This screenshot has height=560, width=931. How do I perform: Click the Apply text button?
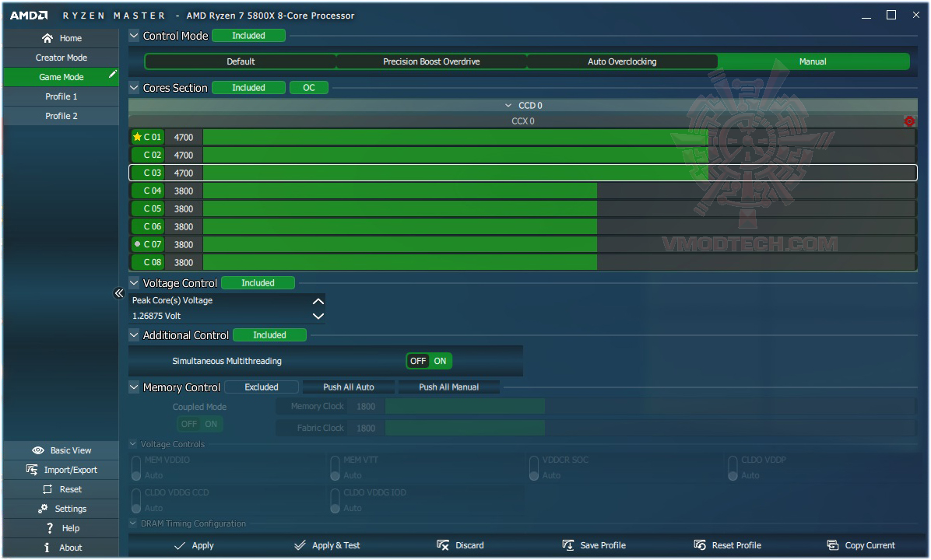click(202, 545)
